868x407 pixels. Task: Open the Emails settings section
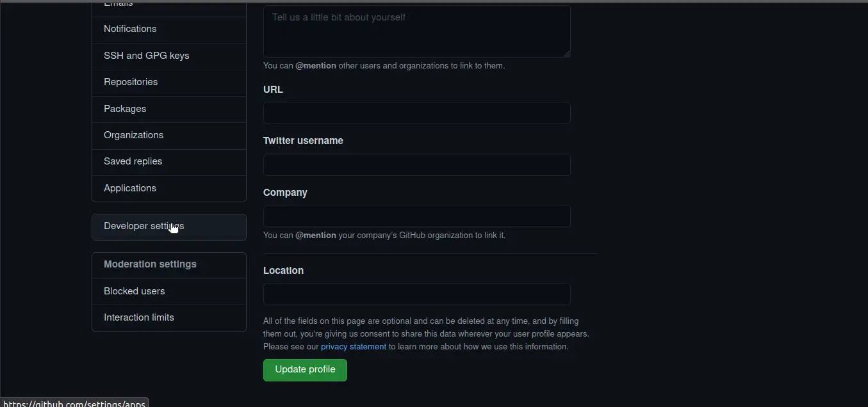tap(118, 5)
